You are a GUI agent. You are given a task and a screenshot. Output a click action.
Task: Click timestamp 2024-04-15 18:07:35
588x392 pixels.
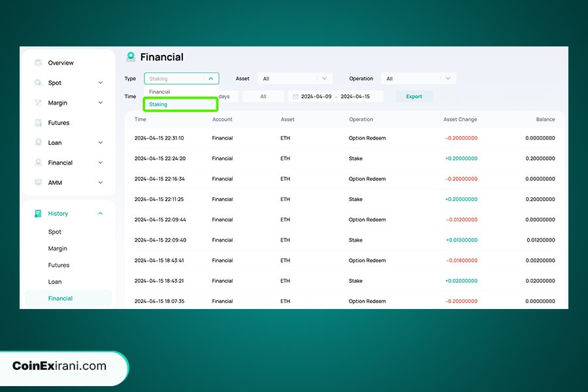(x=159, y=301)
